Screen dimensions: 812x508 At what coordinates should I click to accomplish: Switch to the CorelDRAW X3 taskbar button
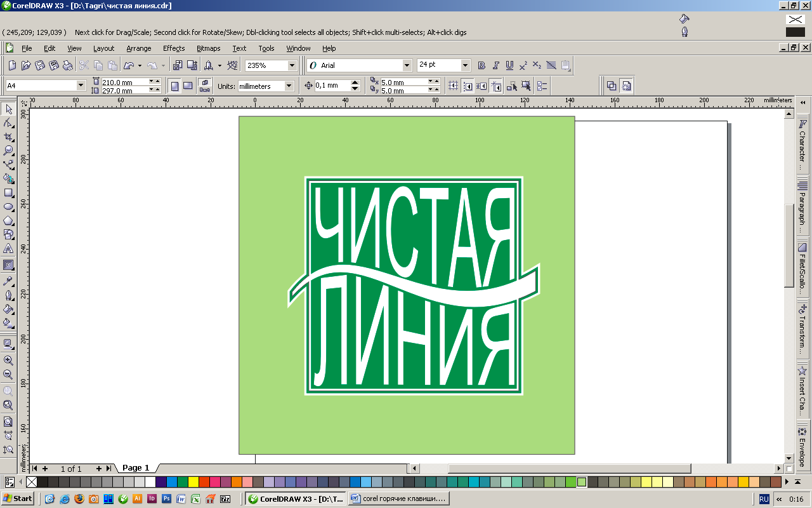pyautogui.click(x=296, y=499)
